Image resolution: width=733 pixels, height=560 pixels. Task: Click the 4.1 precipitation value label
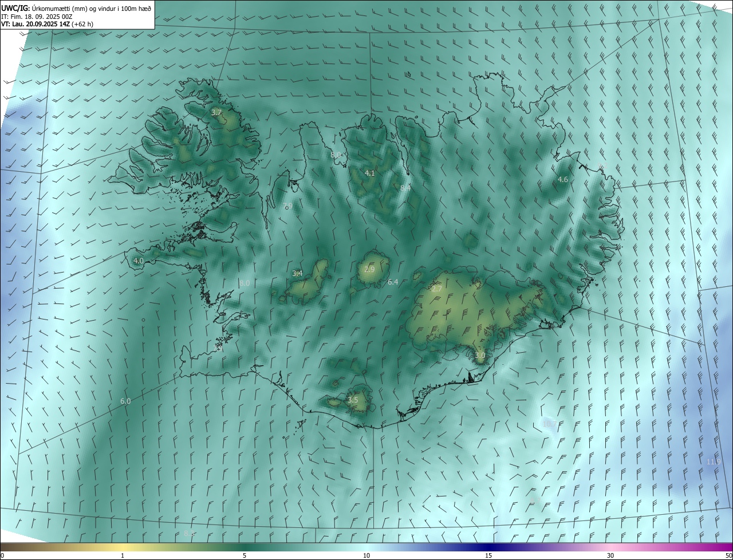point(370,173)
